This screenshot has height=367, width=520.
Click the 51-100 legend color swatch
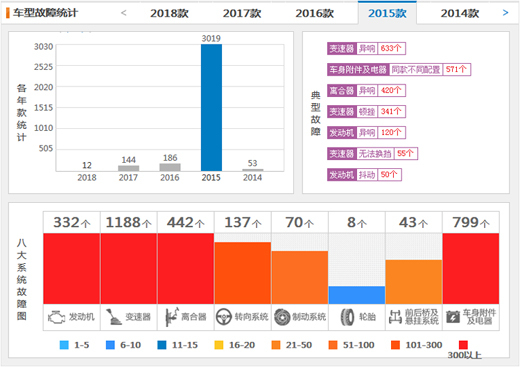point(333,345)
